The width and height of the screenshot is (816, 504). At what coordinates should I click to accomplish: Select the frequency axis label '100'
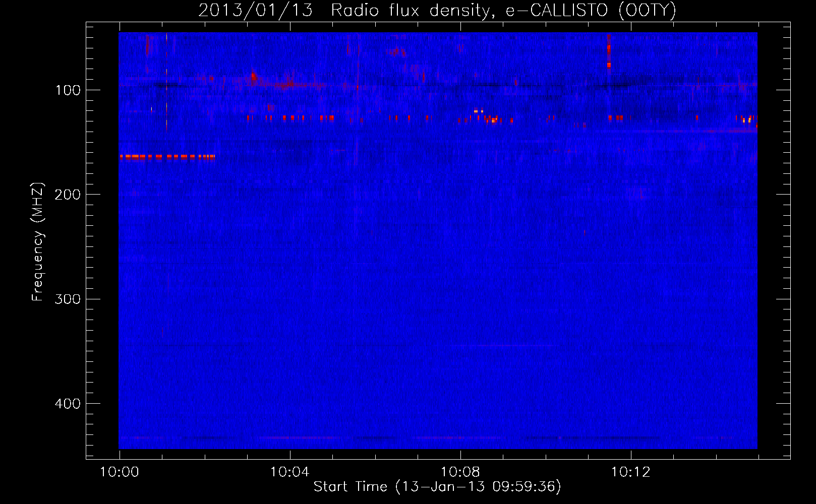coord(68,91)
